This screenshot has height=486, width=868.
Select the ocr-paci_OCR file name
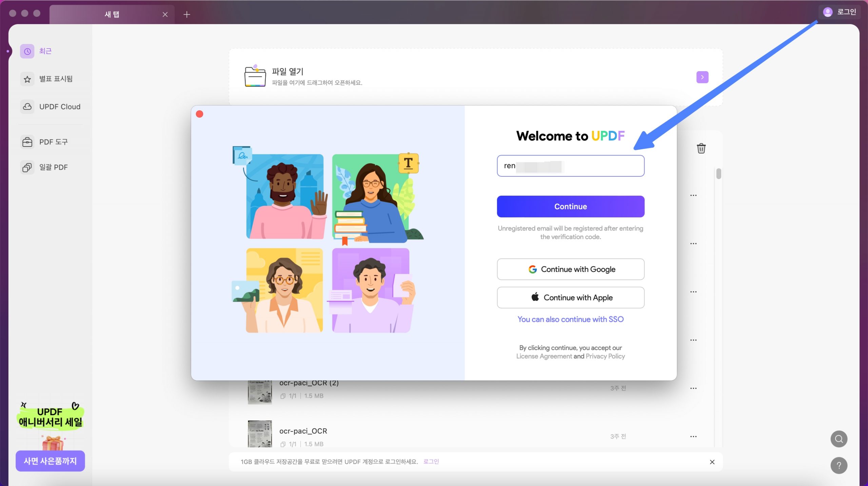303,431
